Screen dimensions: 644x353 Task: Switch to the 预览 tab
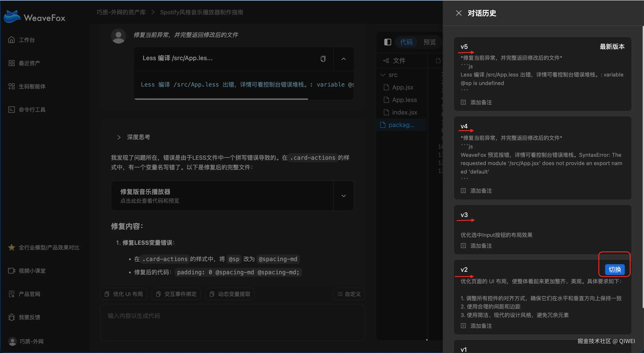430,42
